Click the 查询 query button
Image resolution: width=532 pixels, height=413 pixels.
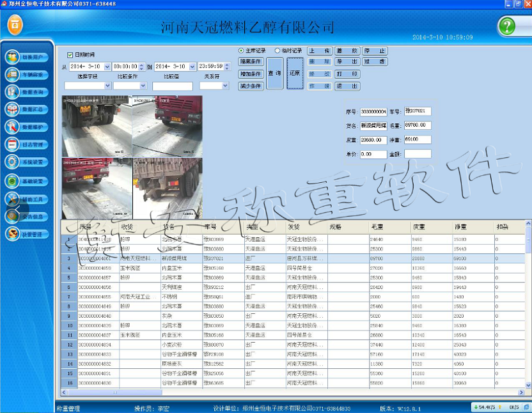click(x=274, y=74)
